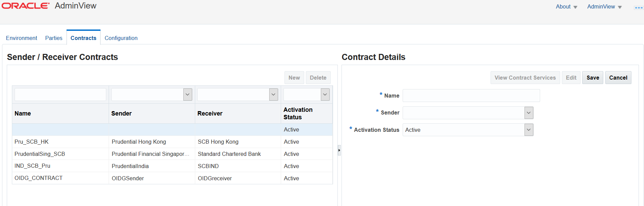Click the View Contract Services button
Screen dimensions: 644x206
pyautogui.click(x=525, y=77)
